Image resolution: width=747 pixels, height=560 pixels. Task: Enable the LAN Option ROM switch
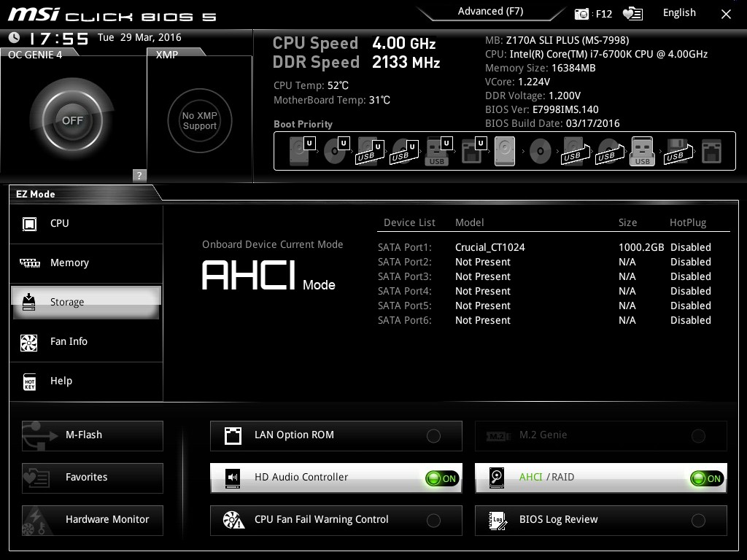click(433, 436)
